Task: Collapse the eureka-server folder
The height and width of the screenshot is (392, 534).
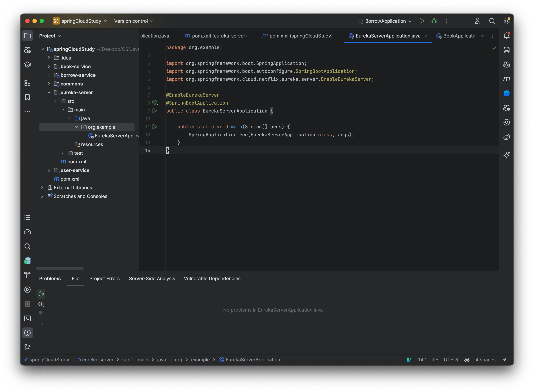Action: (49, 92)
